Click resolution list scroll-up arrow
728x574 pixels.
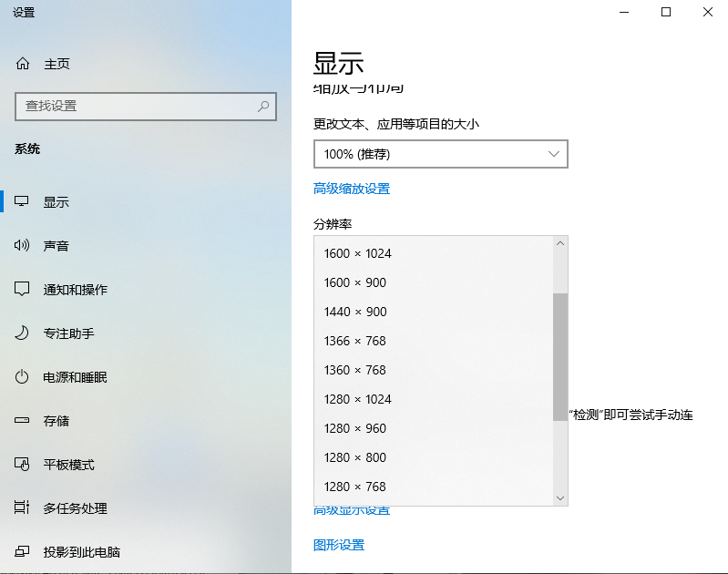560,243
